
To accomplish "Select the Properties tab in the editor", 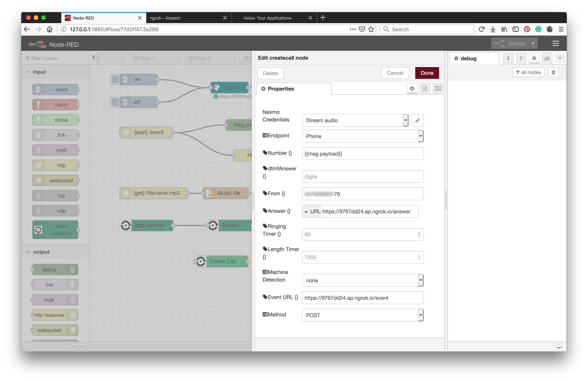I will (x=294, y=89).
